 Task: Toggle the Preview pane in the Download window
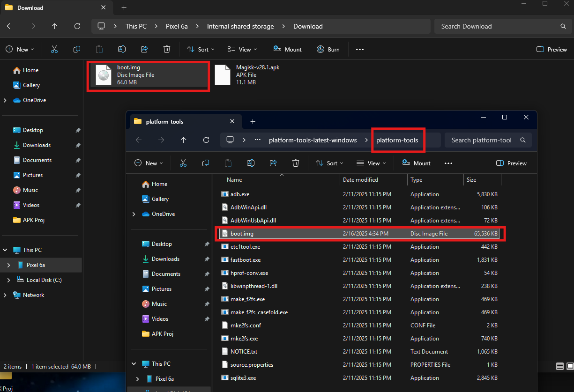point(552,49)
